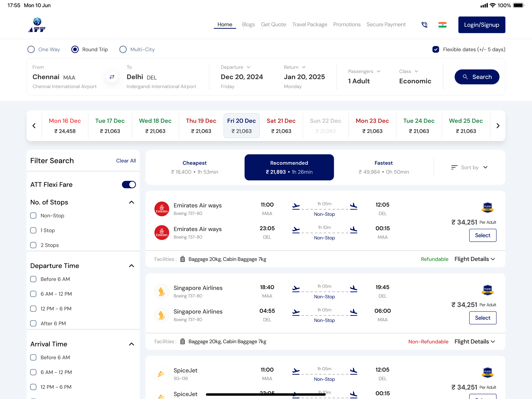The width and height of the screenshot is (532, 399).
Task: Select Multi-City trip type
Action: click(137, 49)
